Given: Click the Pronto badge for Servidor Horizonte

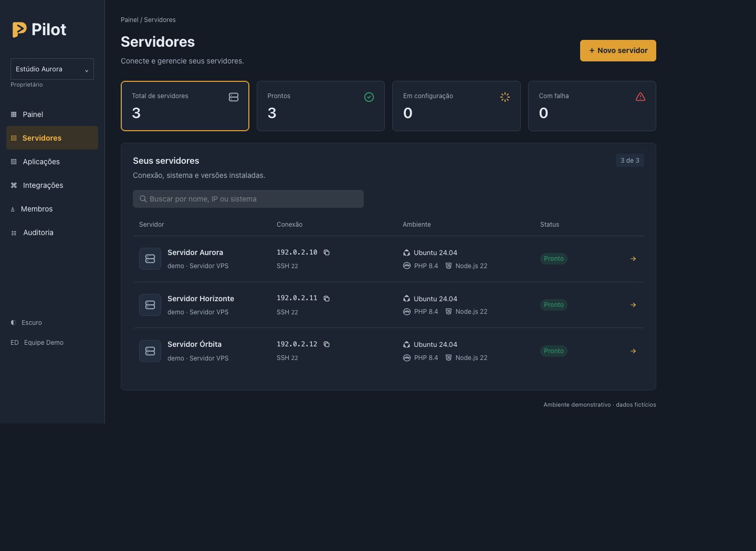Looking at the screenshot, I should point(554,305).
